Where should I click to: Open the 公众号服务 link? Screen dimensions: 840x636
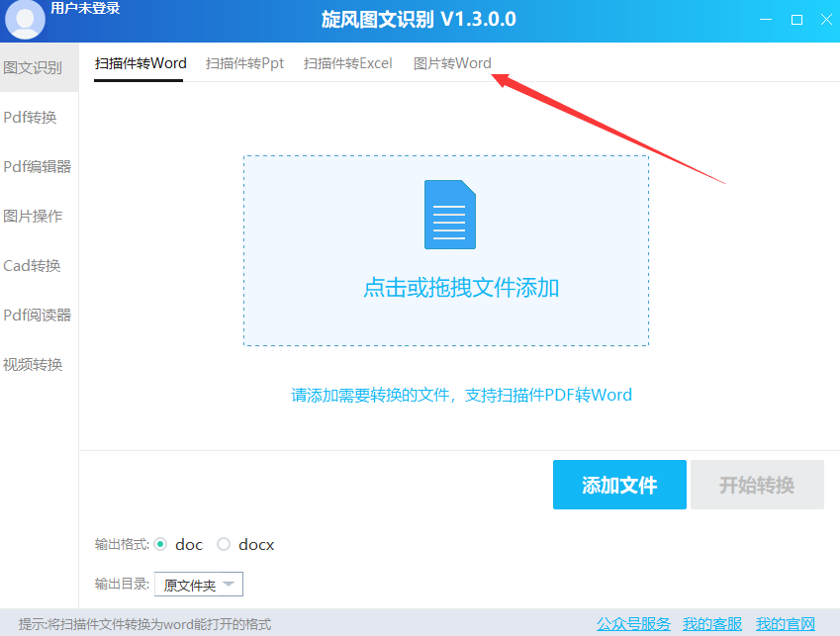(634, 624)
